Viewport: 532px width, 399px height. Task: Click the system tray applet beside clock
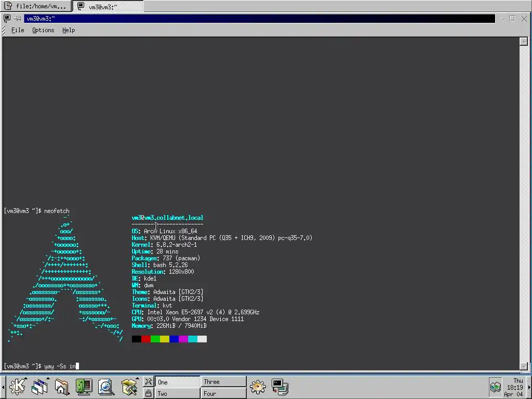pos(495,387)
